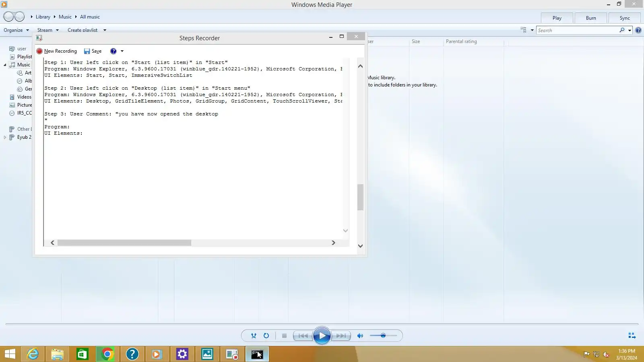Open Windows Store from the taskbar

coord(83,354)
